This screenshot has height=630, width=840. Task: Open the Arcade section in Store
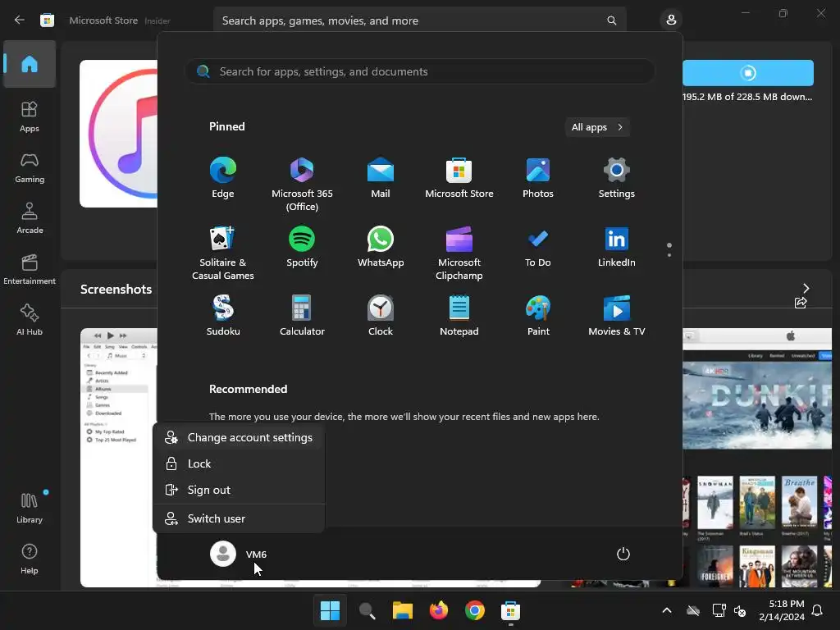30,218
